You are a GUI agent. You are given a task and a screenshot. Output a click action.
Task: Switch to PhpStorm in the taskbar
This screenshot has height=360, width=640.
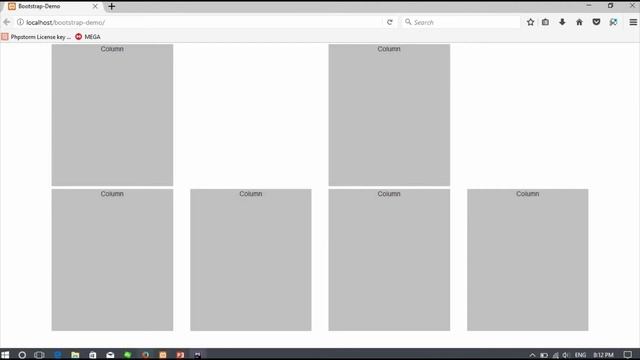198,355
